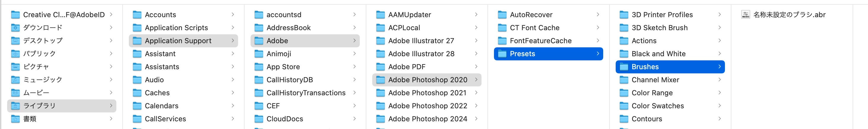Click the AutoRecover folder icon
868x129 pixels.
click(502, 15)
